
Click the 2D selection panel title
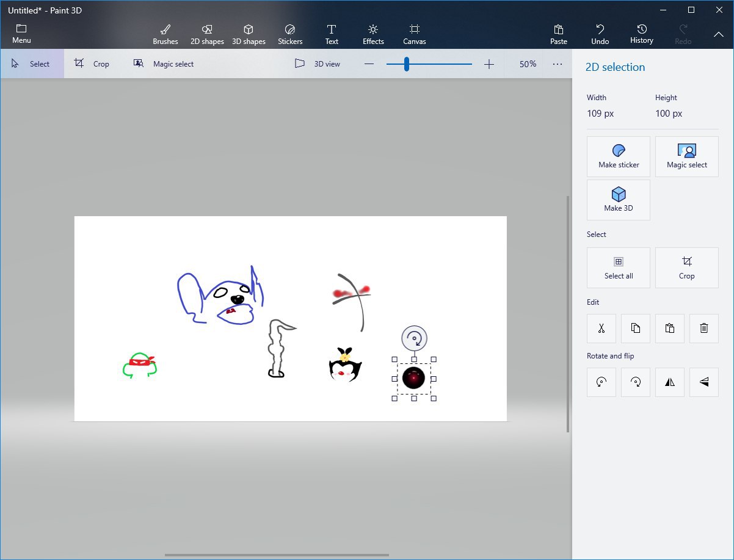[x=615, y=67]
